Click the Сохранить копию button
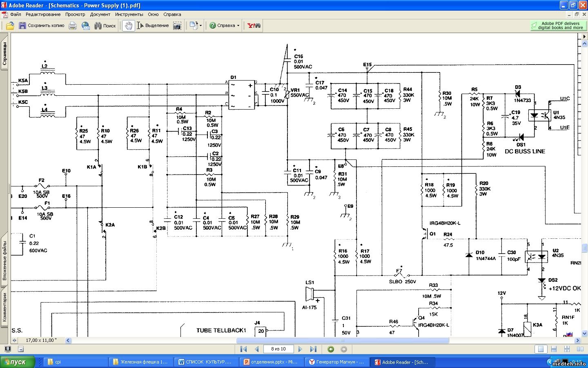Viewport: 588px width, 368px height. (x=41, y=26)
